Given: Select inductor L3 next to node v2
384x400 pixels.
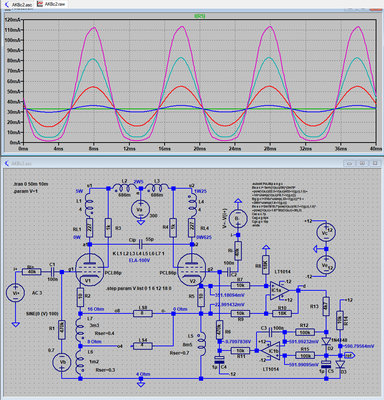Looking at the screenshot, I should click(x=157, y=187).
